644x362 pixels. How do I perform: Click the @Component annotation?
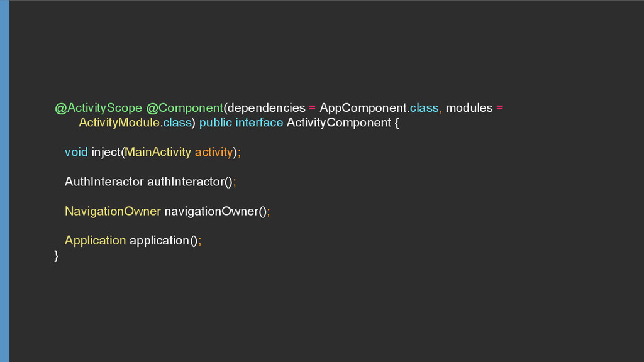(185, 108)
